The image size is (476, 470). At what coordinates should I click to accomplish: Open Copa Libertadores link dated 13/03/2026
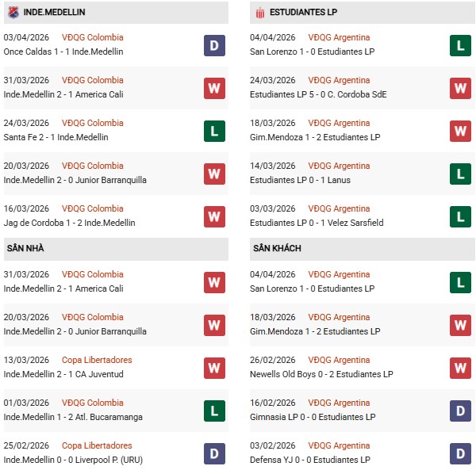coord(97,360)
